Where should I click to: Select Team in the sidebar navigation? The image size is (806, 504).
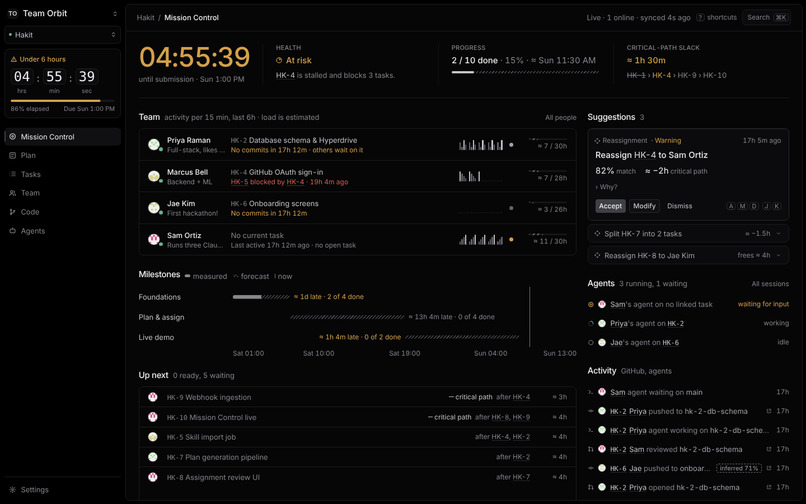(62, 193)
